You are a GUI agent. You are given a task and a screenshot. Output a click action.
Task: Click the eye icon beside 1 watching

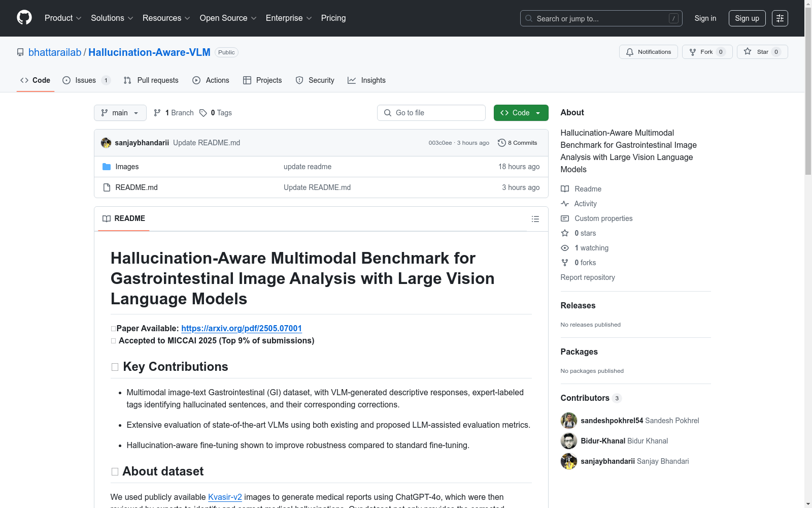click(x=565, y=248)
